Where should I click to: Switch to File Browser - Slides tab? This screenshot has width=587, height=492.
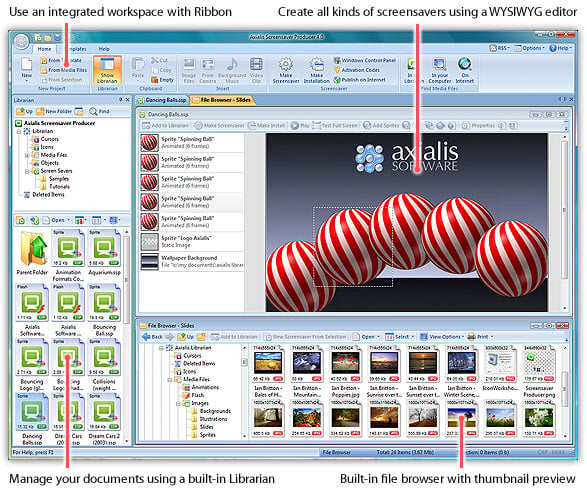click(x=222, y=100)
